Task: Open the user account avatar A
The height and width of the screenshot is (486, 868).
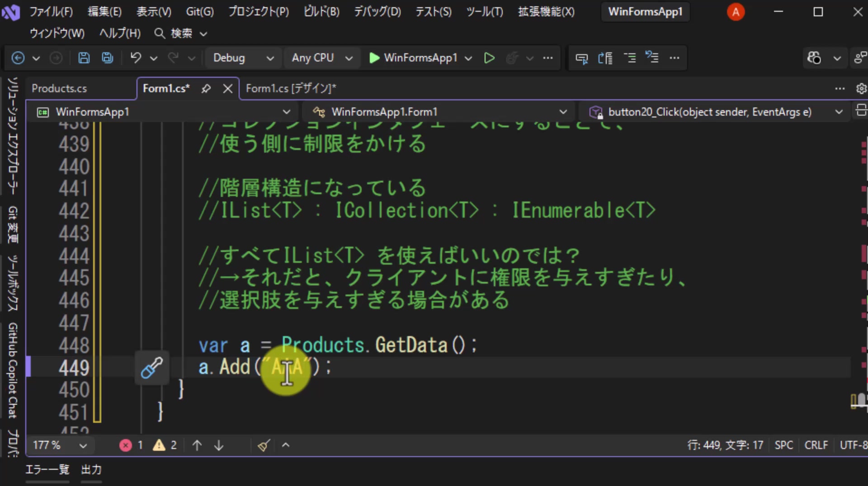Action: point(736,12)
